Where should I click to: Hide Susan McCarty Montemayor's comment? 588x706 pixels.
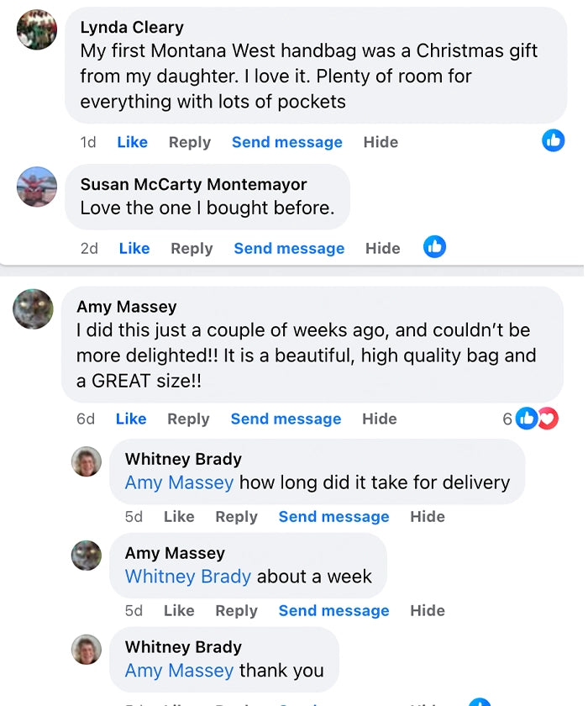point(382,248)
